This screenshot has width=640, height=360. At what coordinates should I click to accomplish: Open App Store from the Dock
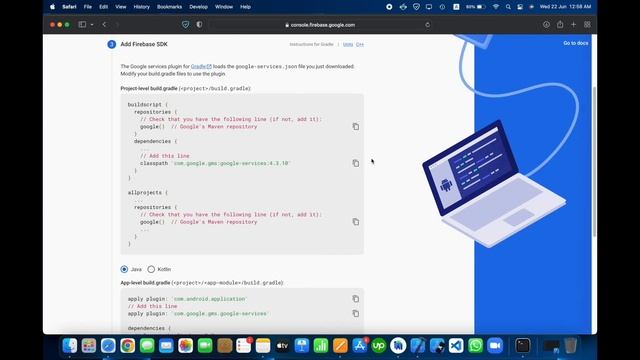pyautogui.click(x=360, y=346)
